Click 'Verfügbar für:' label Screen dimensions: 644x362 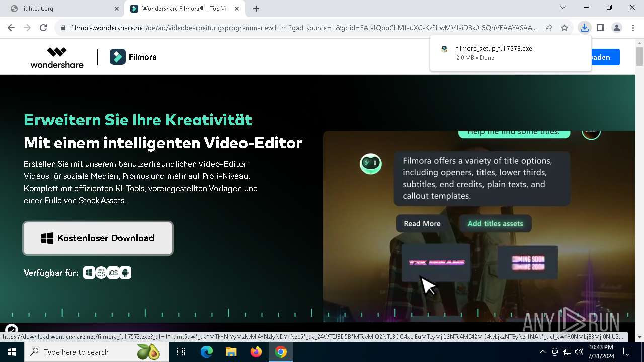[x=51, y=273]
